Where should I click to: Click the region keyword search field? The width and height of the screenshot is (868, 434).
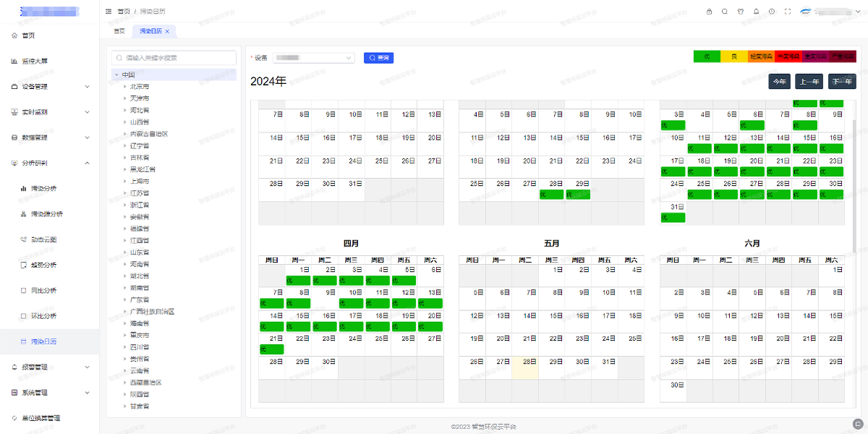174,57
